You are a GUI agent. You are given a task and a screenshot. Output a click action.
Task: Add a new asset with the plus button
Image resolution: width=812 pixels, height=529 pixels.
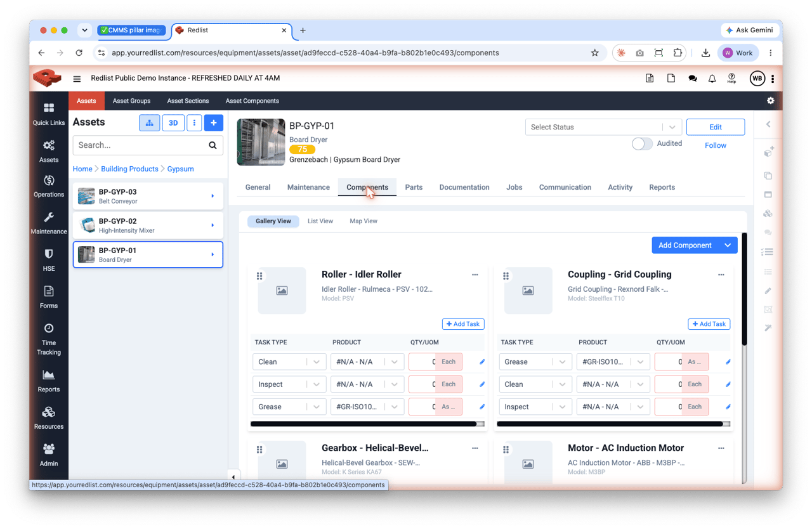click(214, 123)
